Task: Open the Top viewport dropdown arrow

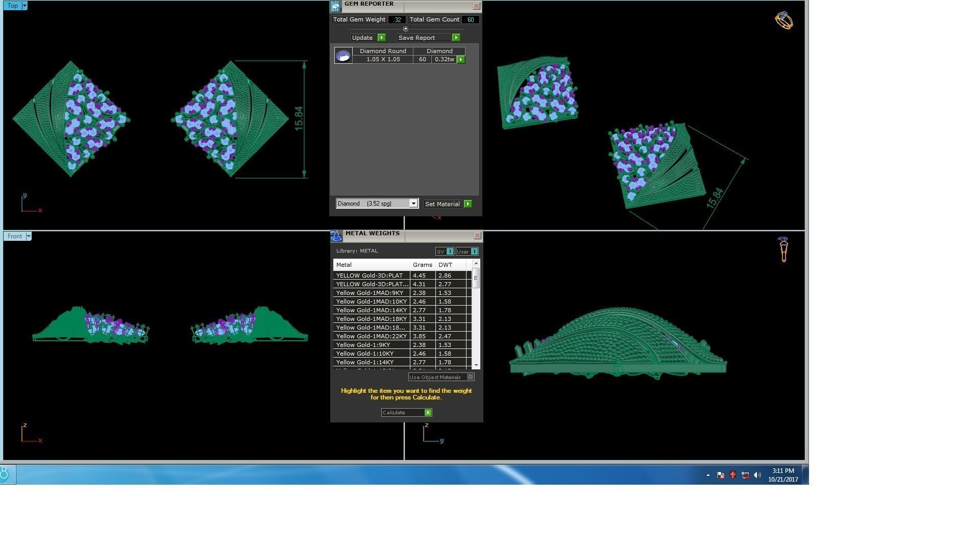Action: pyautogui.click(x=24, y=6)
